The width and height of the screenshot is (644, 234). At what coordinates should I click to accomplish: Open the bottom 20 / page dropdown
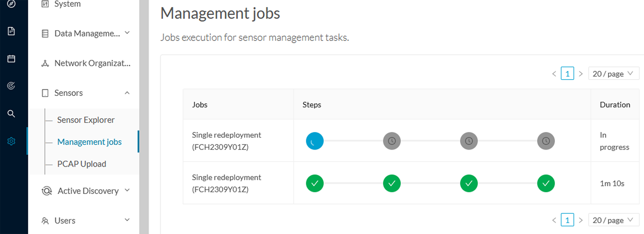point(613,220)
